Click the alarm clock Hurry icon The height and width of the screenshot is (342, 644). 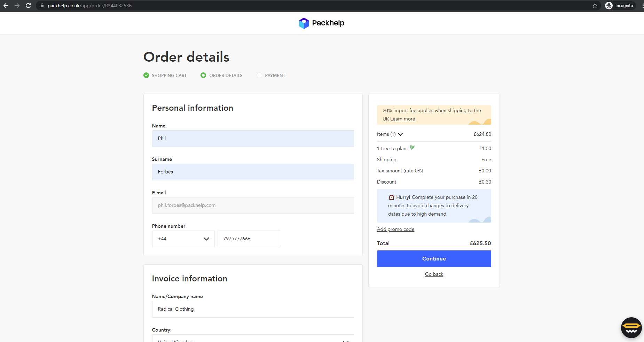392,197
